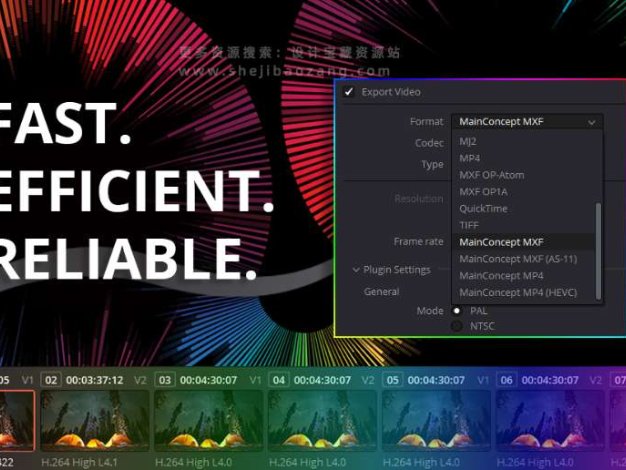This screenshot has height=470, width=626.
Task: Select the NTSC mode radio button
Action: coord(457,326)
